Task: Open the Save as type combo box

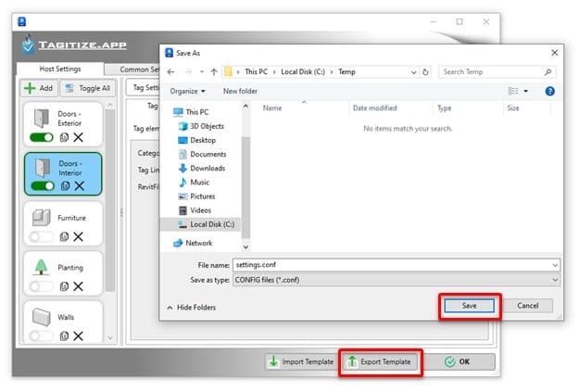Action: click(397, 280)
